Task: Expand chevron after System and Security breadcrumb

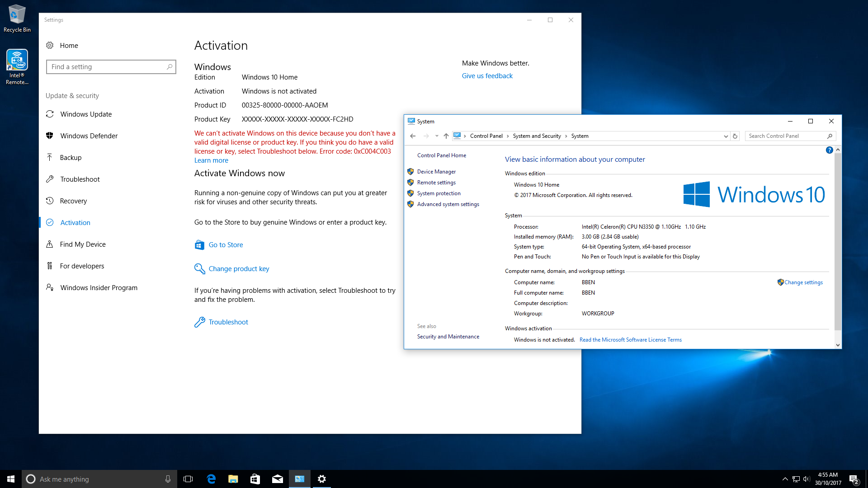Action: 566,136
